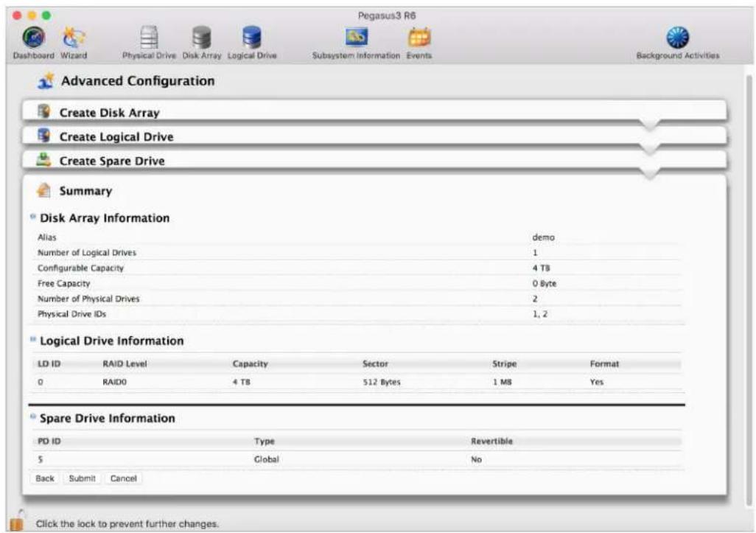756x533 pixels.
Task: Select the Alias value demo
Action: coord(543,237)
